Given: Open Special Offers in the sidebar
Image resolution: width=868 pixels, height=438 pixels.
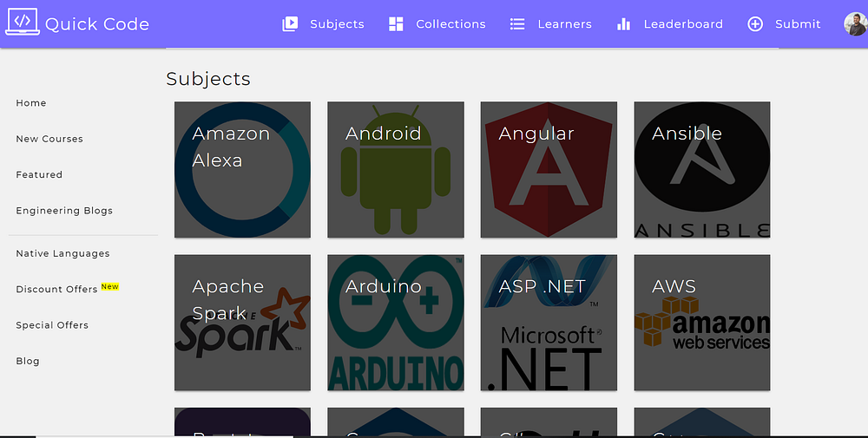Looking at the screenshot, I should click(52, 325).
